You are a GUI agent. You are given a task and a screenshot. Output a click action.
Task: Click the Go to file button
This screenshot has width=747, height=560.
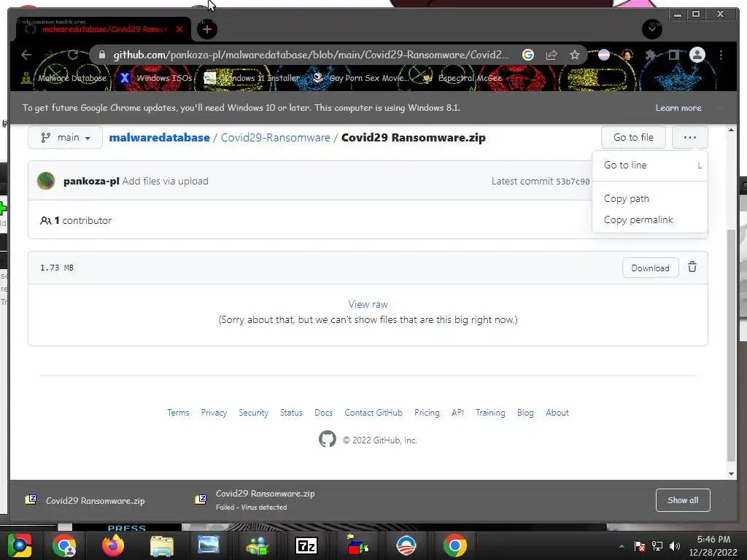pyautogui.click(x=633, y=138)
